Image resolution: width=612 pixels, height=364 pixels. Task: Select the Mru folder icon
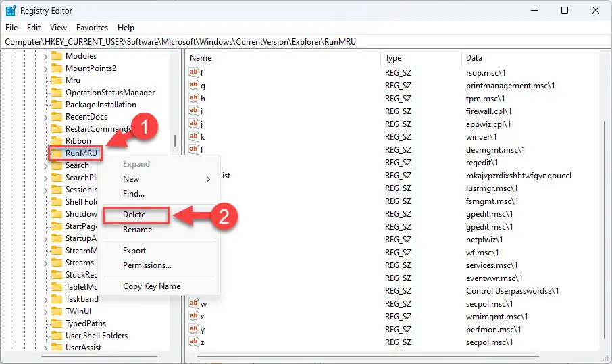(x=57, y=80)
